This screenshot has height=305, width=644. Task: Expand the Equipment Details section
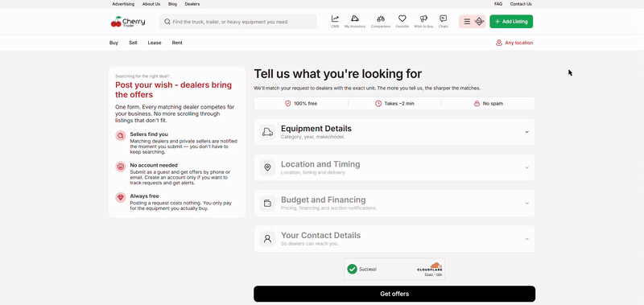tap(394, 132)
